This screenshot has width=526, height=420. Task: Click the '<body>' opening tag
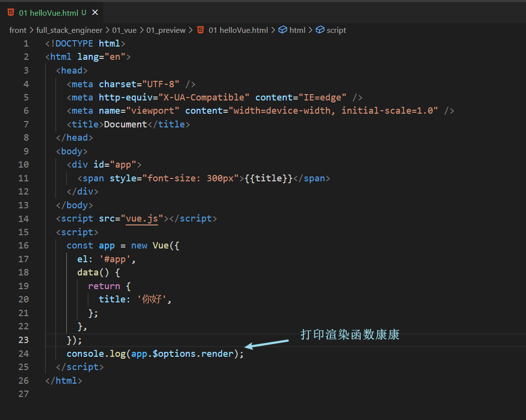(x=72, y=151)
